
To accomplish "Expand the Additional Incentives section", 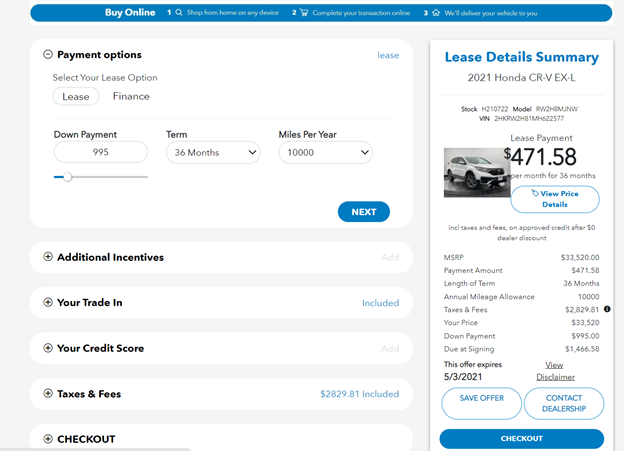I will [x=48, y=257].
